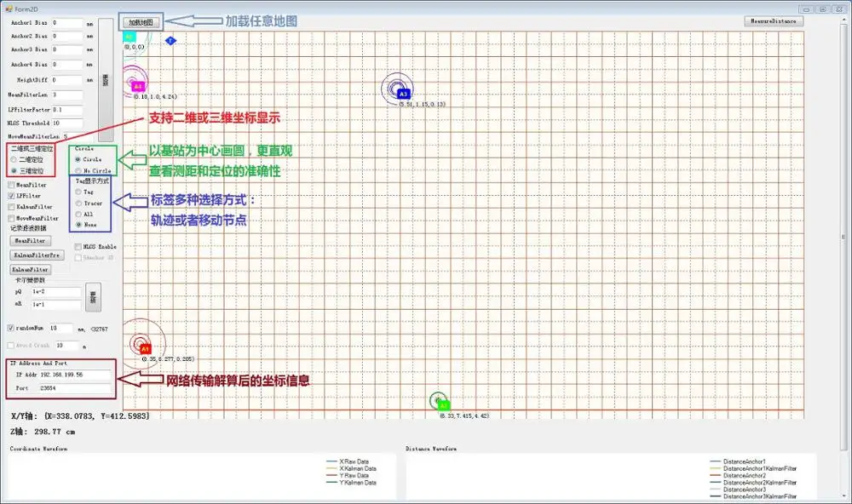Click the HeightDiff input field
Viewport: 852px width, 504px height.
67,80
